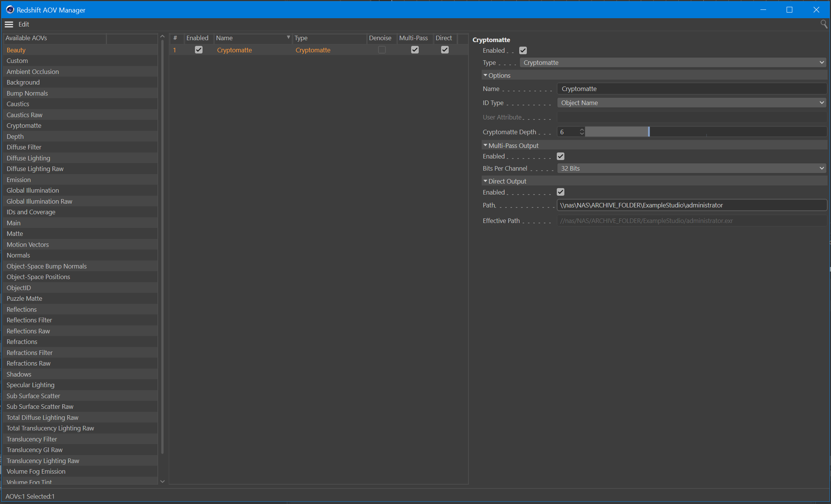Click the Direct column header

point(445,38)
